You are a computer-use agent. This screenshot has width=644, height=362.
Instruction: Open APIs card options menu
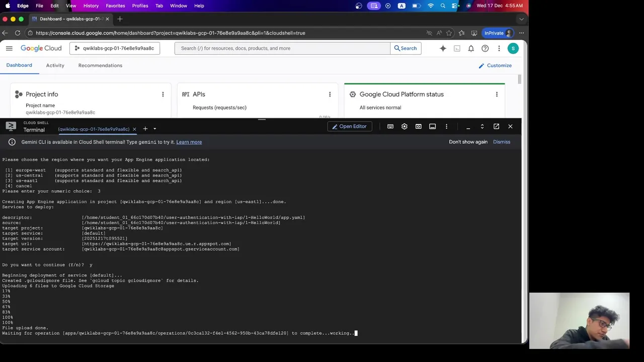pyautogui.click(x=330, y=94)
